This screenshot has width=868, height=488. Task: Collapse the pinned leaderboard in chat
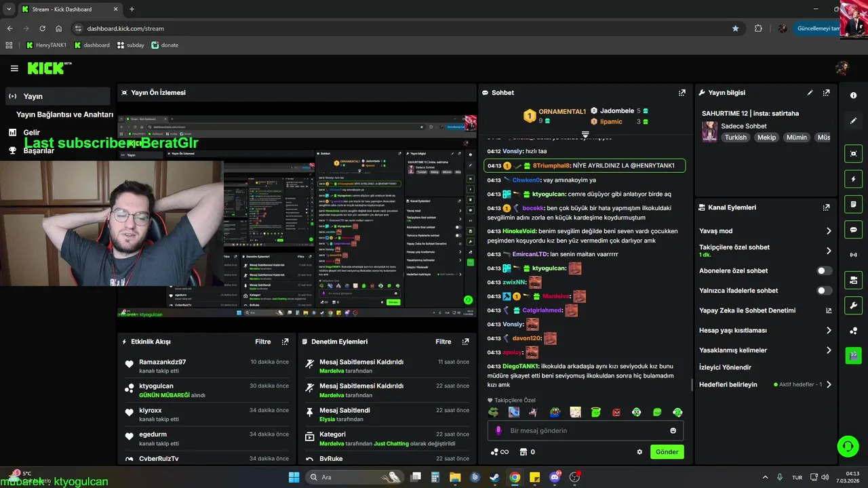pos(585,135)
